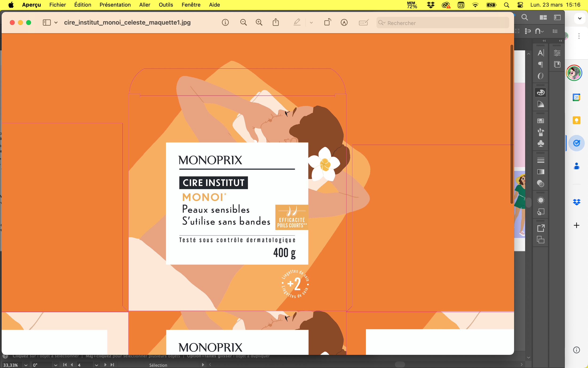The width and height of the screenshot is (588, 368).
Task: Open the Aperçu application menu
Action: click(32, 5)
